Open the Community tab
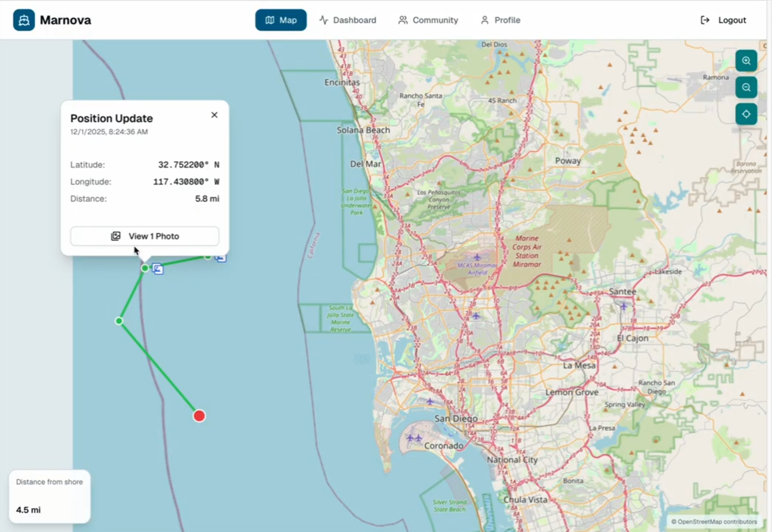Image resolution: width=772 pixels, height=532 pixels. (429, 20)
